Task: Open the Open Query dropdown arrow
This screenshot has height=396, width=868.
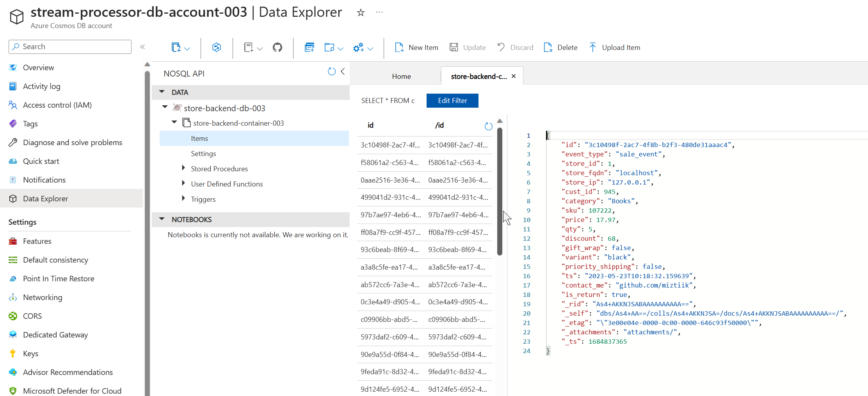Action: [340, 49]
